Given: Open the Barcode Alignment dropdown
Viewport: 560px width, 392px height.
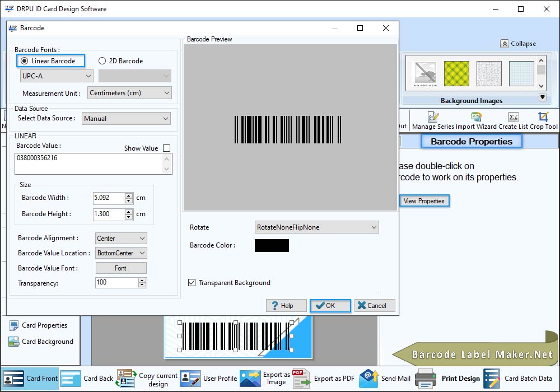Looking at the screenshot, I should click(x=121, y=238).
